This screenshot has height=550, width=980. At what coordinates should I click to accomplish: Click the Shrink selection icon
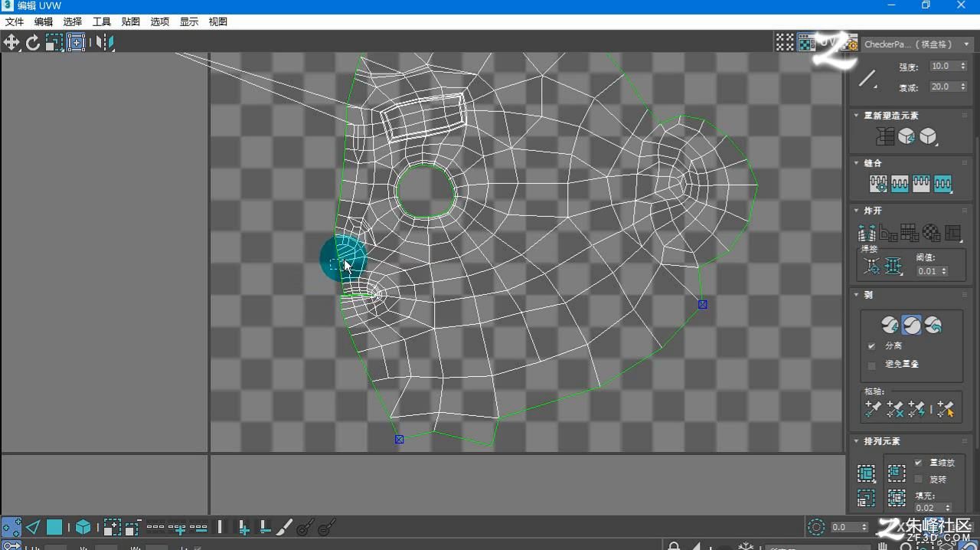pos(132,527)
